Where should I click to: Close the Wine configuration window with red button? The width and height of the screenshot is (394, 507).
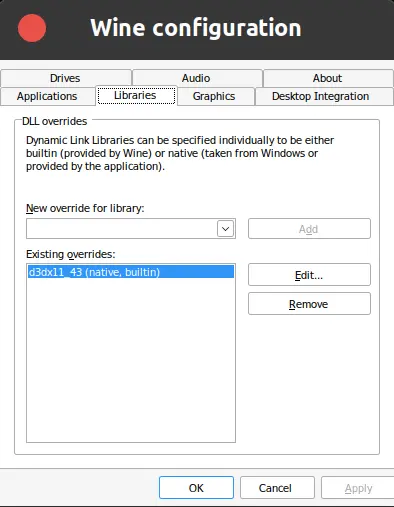point(32,28)
